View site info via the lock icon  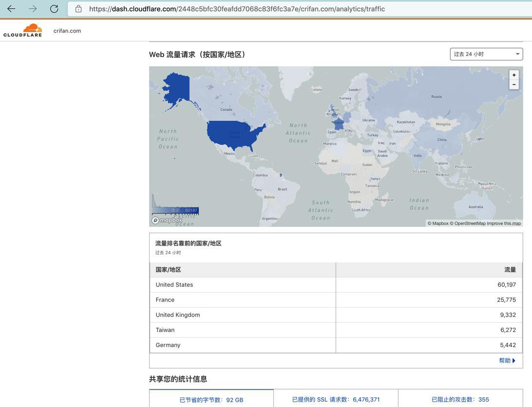point(78,9)
